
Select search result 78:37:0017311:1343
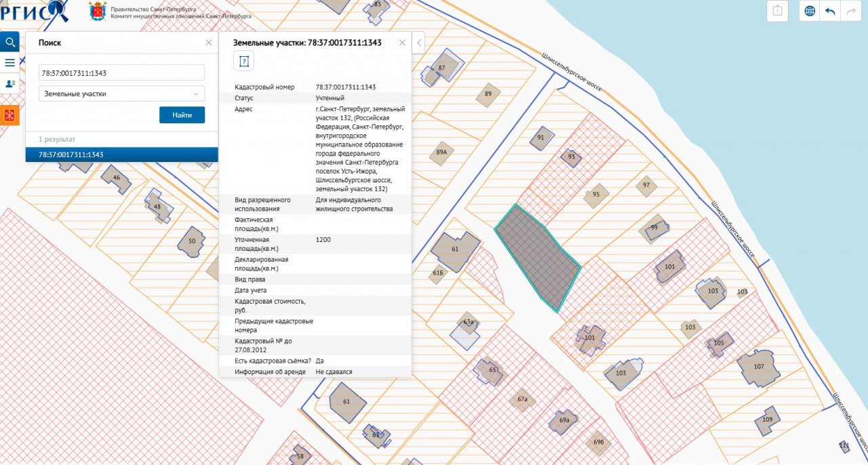pos(122,155)
